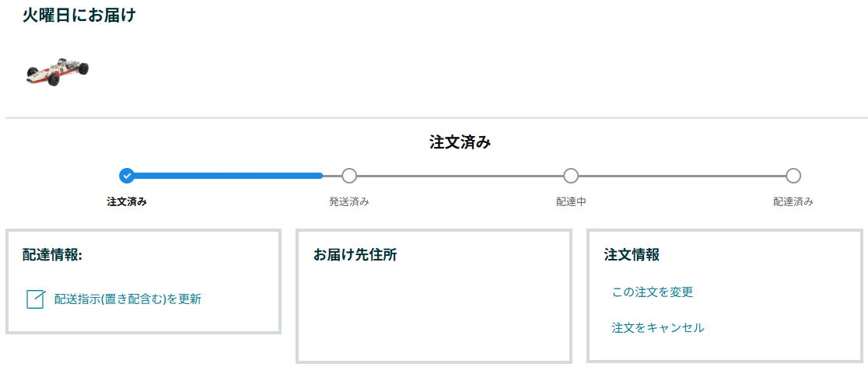Click the 注文情報 card heading
This screenshot has height=381, width=868.
tap(632, 255)
